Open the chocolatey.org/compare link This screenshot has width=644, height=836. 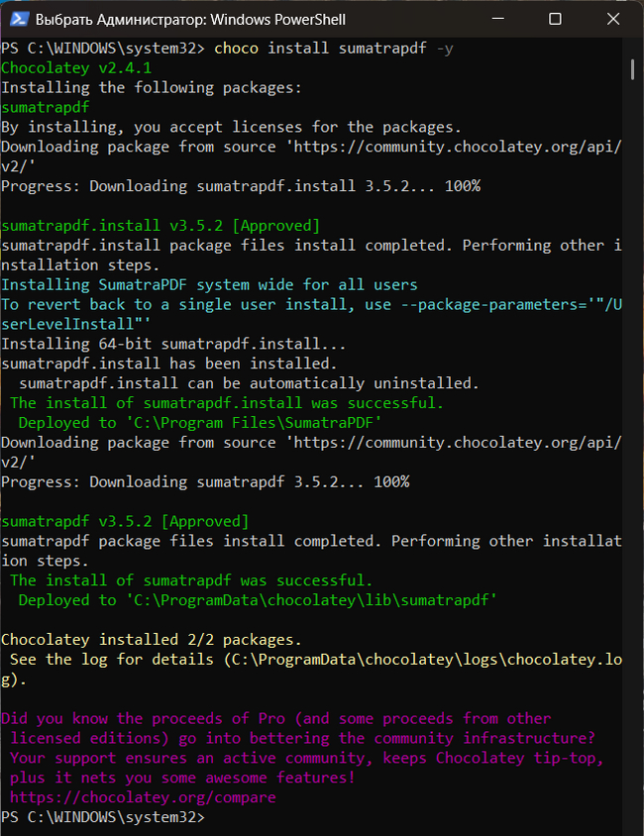pos(143,797)
